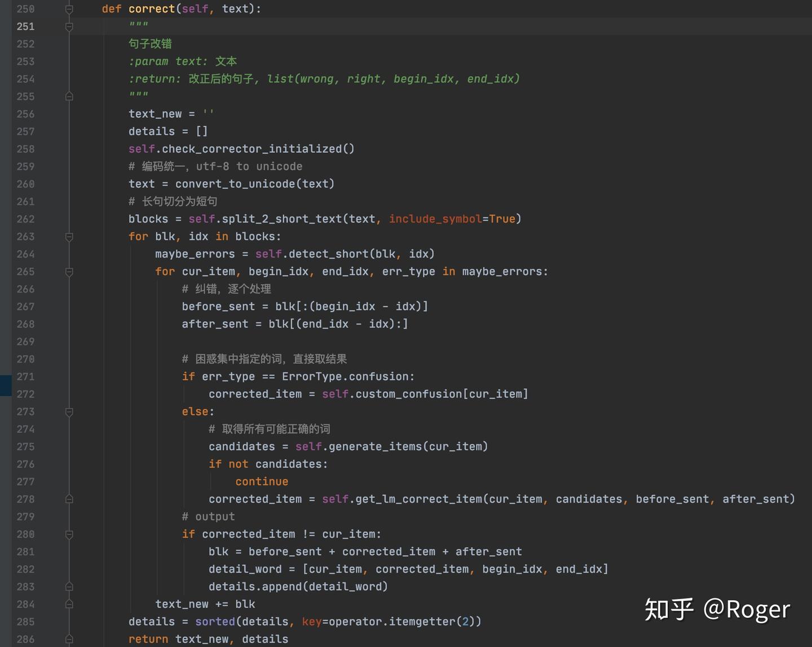The image size is (812, 647).
Task: Click 'details.append(detail_word)' statement
Action: click(x=298, y=587)
